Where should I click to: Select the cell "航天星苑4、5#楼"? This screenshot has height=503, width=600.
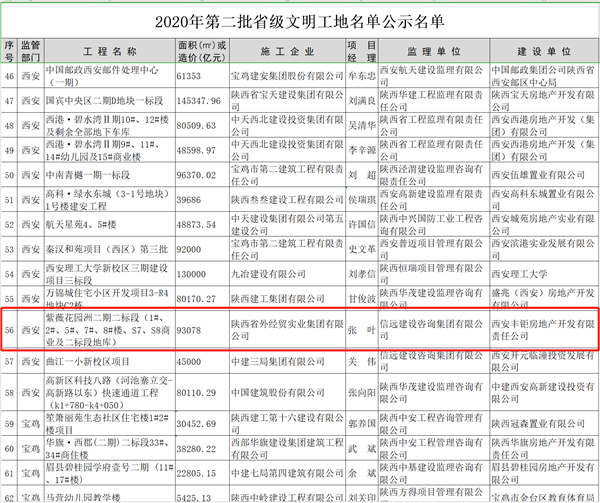(110, 225)
